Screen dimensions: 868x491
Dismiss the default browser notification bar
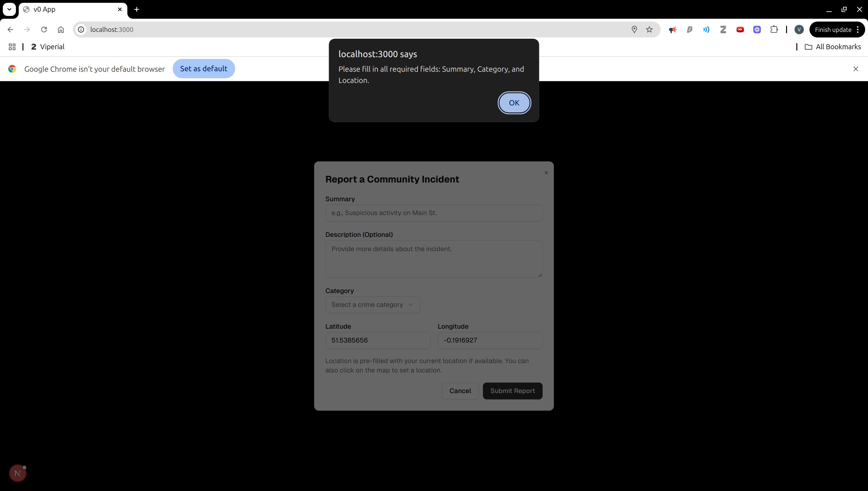(856, 69)
